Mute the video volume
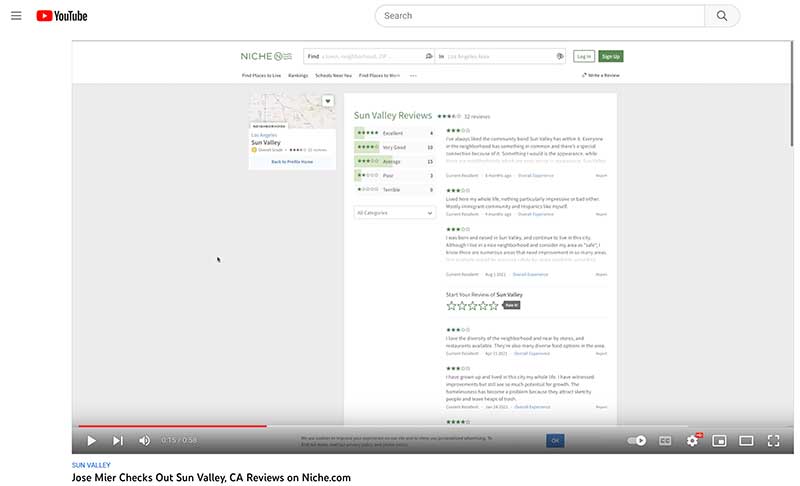Screen dimensions: 800x486 point(145,441)
